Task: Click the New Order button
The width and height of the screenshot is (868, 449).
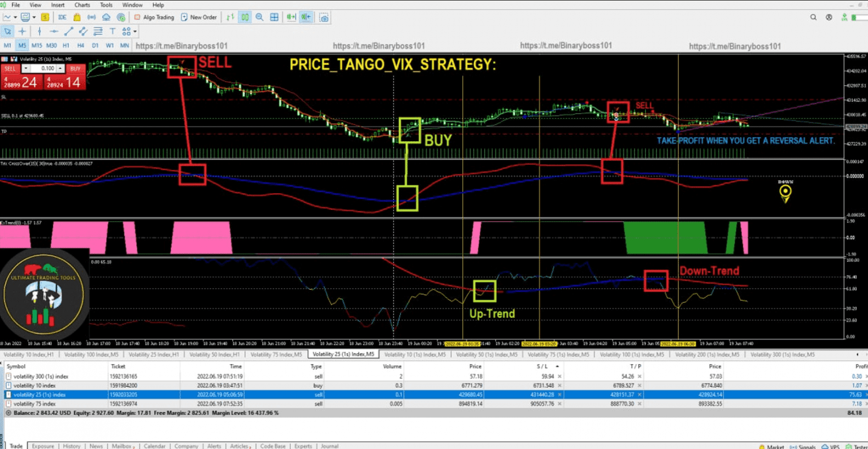Action: click(199, 18)
